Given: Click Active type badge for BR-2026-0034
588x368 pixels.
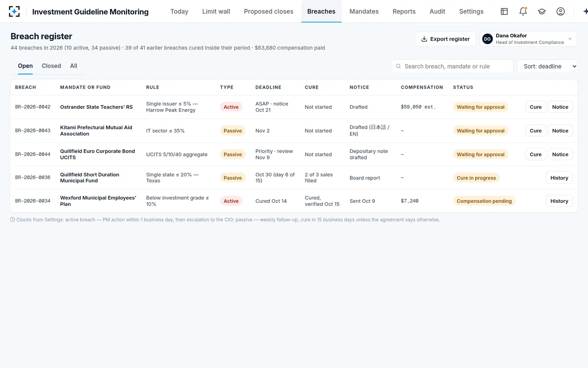Looking at the screenshot, I should point(231,201).
